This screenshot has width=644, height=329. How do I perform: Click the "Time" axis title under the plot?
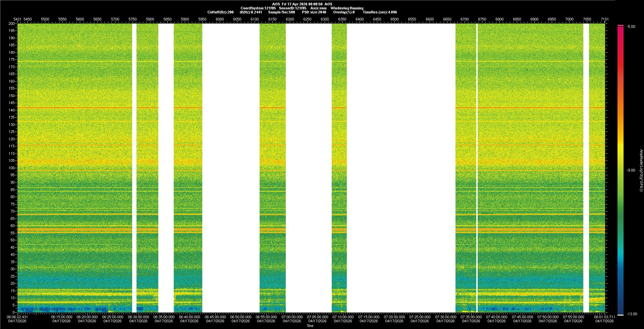tap(310, 326)
